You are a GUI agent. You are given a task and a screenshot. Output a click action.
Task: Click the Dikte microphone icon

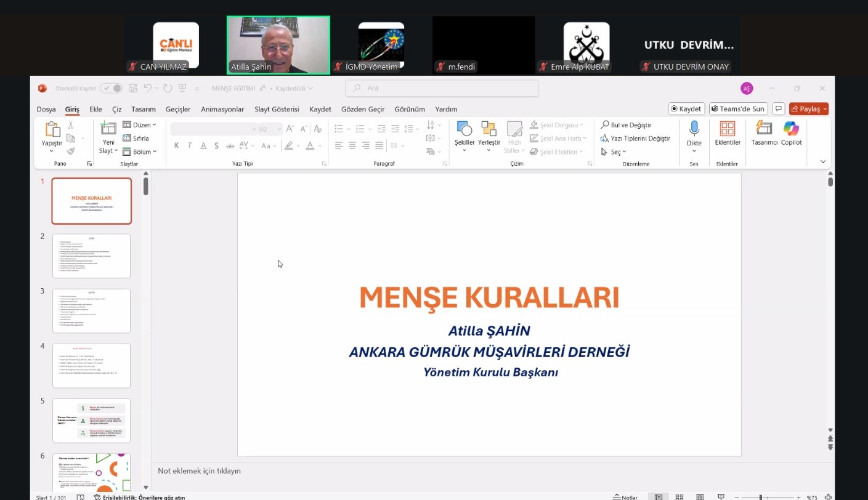694,129
